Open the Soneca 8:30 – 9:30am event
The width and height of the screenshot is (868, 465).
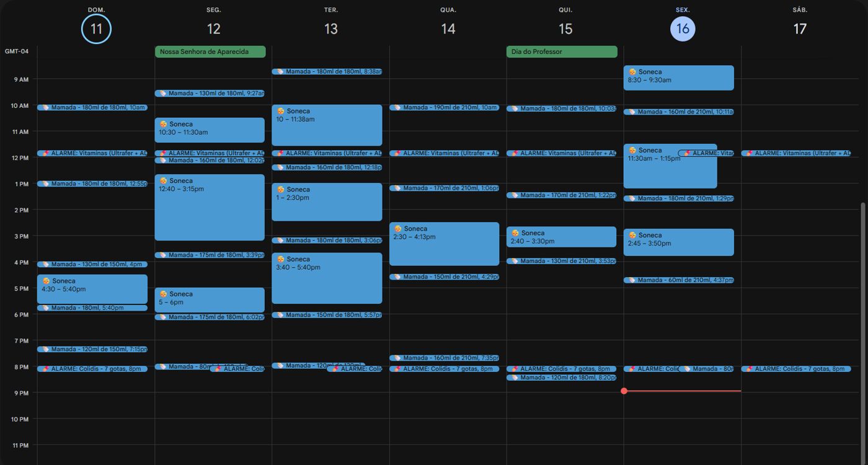[x=679, y=78]
